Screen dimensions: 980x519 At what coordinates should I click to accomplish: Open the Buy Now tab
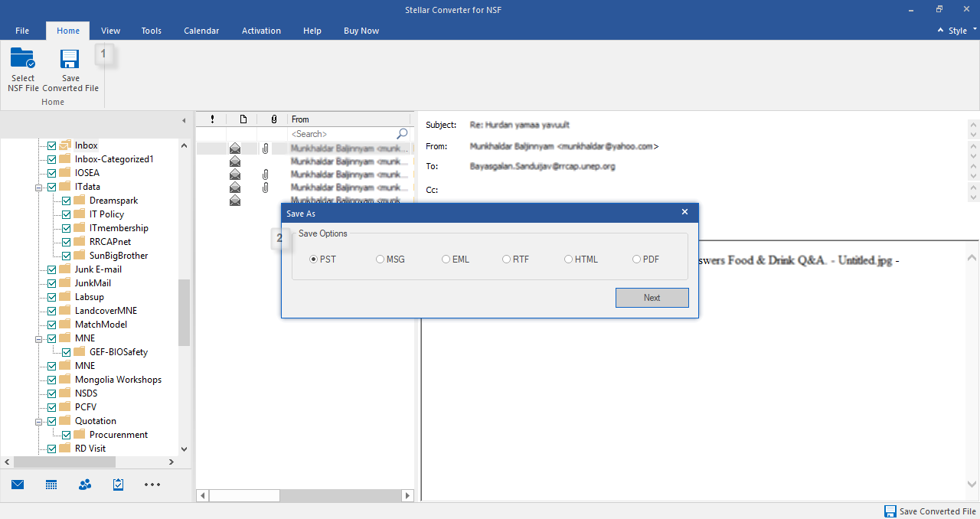[361, 31]
